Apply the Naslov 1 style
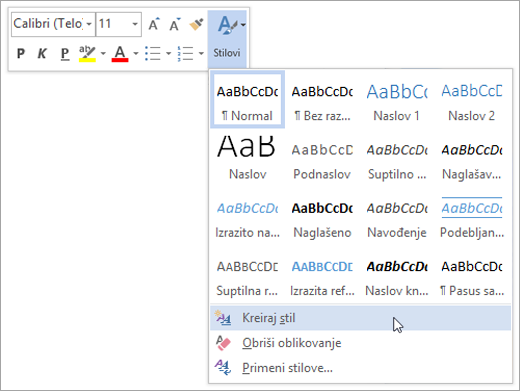The height and width of the screenshot is (391, 520). click(397, 100)
